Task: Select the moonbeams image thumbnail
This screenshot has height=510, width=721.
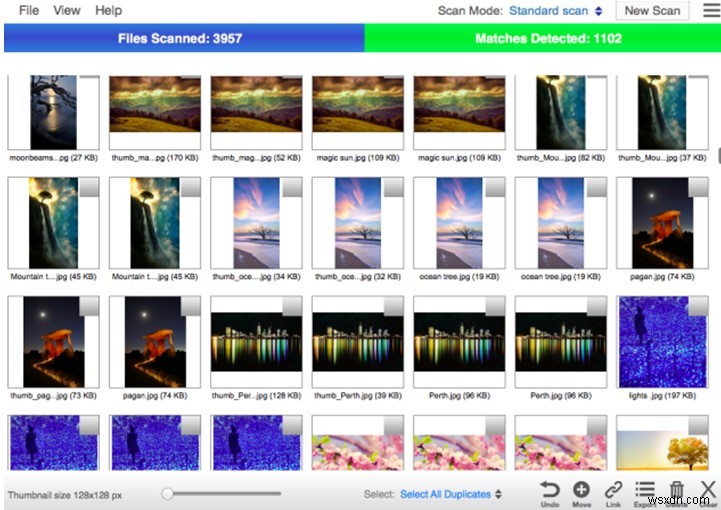Action: coord(53,112)
